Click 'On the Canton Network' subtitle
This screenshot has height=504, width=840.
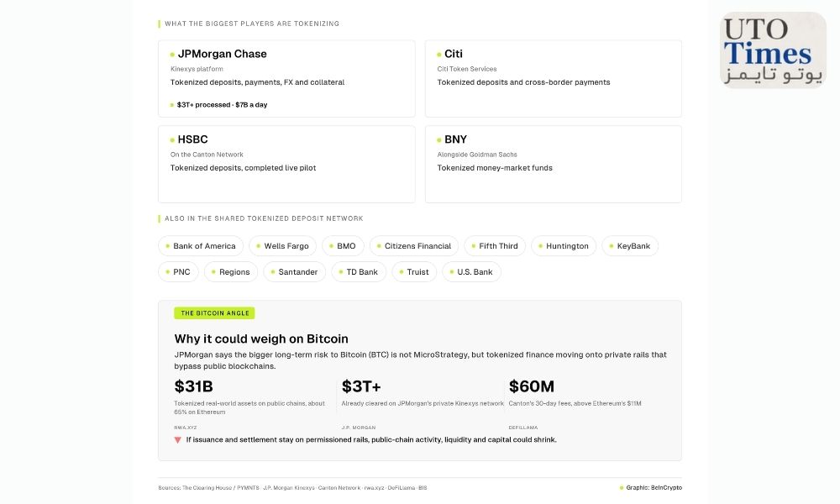point(207,155)
